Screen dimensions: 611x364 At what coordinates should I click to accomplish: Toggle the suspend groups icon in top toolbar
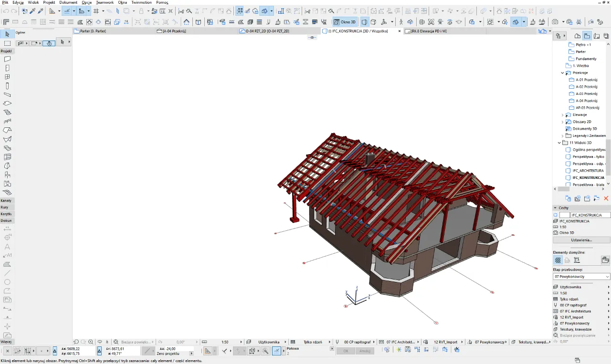pos(239,10)
